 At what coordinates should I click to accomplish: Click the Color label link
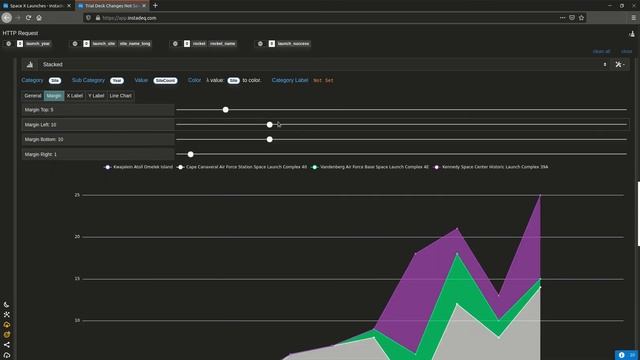point(195,80)
